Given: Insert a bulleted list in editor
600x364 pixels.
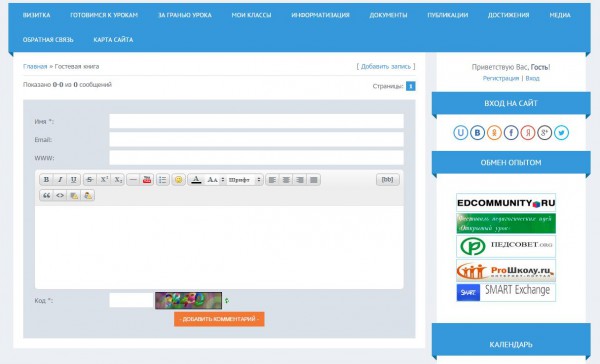Looking at the screenshot, I should click(163, 180).
